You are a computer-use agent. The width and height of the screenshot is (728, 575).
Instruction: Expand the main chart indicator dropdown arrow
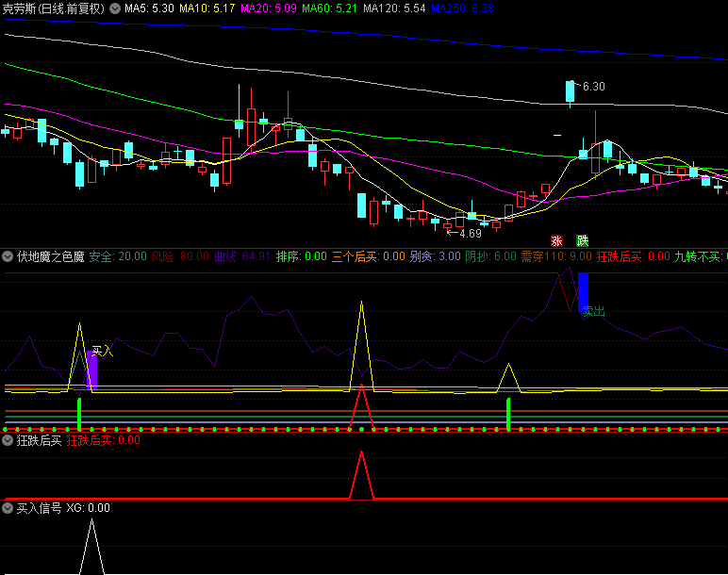pyautogui.click(x=115, y=8)
